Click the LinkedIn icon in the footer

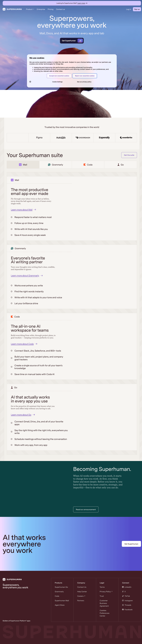(x=123, y=587)
